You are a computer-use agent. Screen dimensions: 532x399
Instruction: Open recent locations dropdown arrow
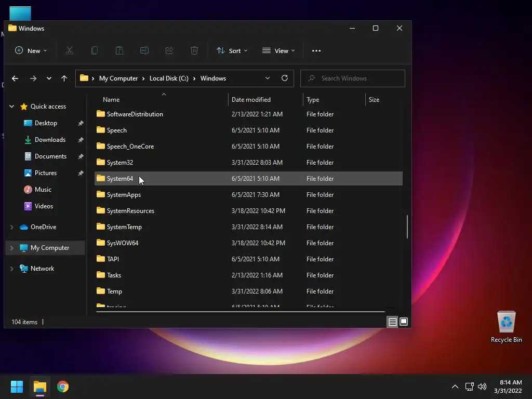pyautogui.click(x=49, y=78)
